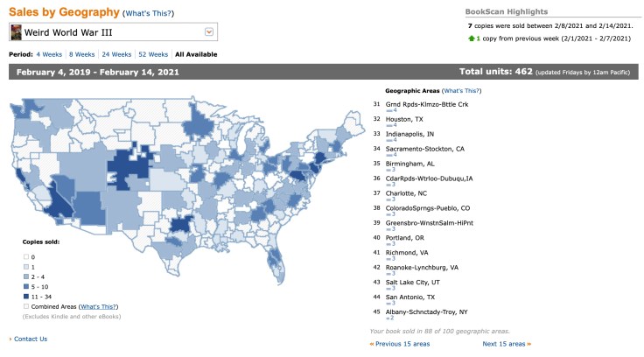Image resolution: width=644 pixels, height=357 pixels.
Task: Select Houston, TX in the areas list
Action: click(403, 119)
